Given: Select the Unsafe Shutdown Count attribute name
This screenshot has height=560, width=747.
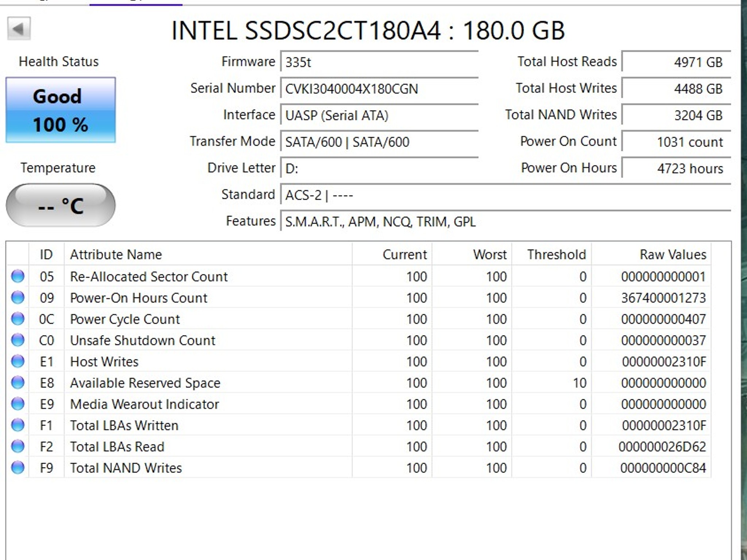Looking at the screenshot, I should (x=143, y=340).
